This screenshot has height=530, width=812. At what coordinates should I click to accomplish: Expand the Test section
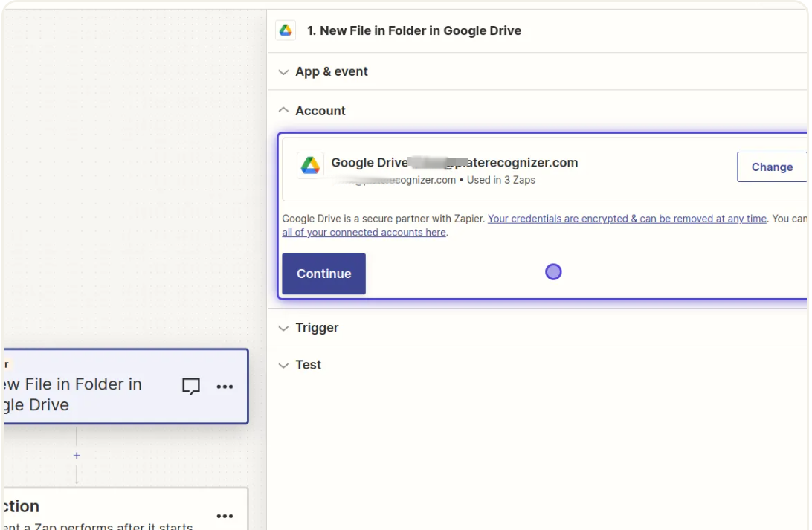(308, 365)
